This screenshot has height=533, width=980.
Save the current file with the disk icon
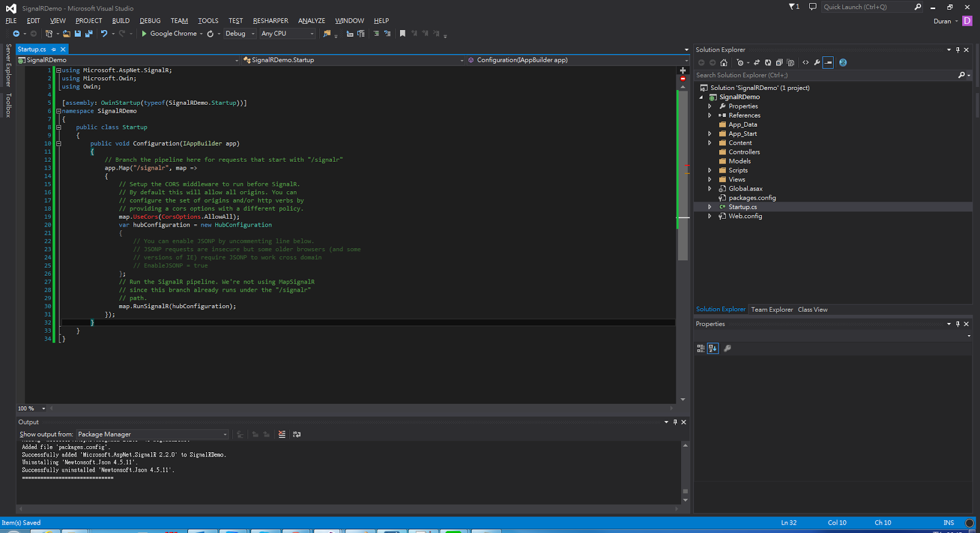point(78,34)
